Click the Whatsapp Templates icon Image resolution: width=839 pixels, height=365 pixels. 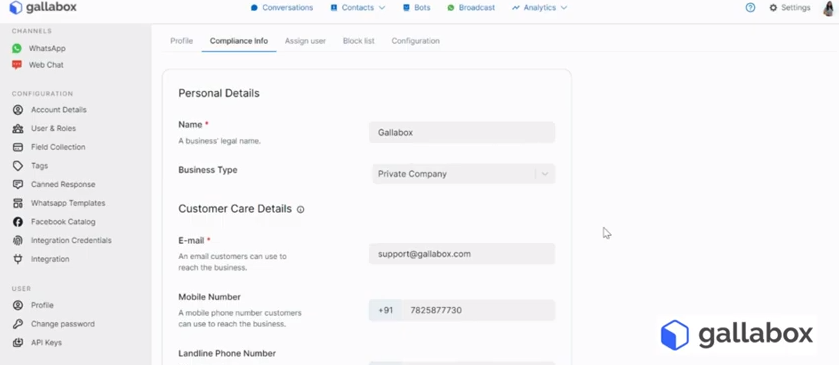[x=18, y=203]
